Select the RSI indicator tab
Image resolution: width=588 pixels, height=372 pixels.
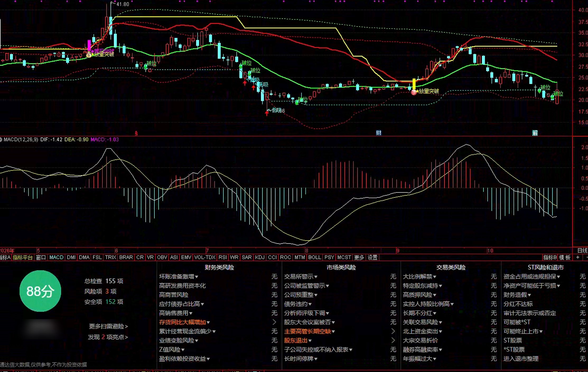tap(223, 257)
